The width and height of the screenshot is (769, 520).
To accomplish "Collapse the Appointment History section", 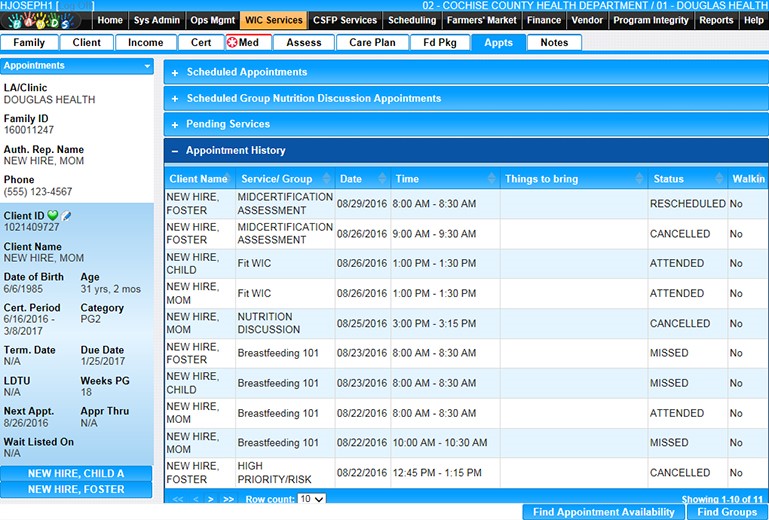I will [175, 151].
